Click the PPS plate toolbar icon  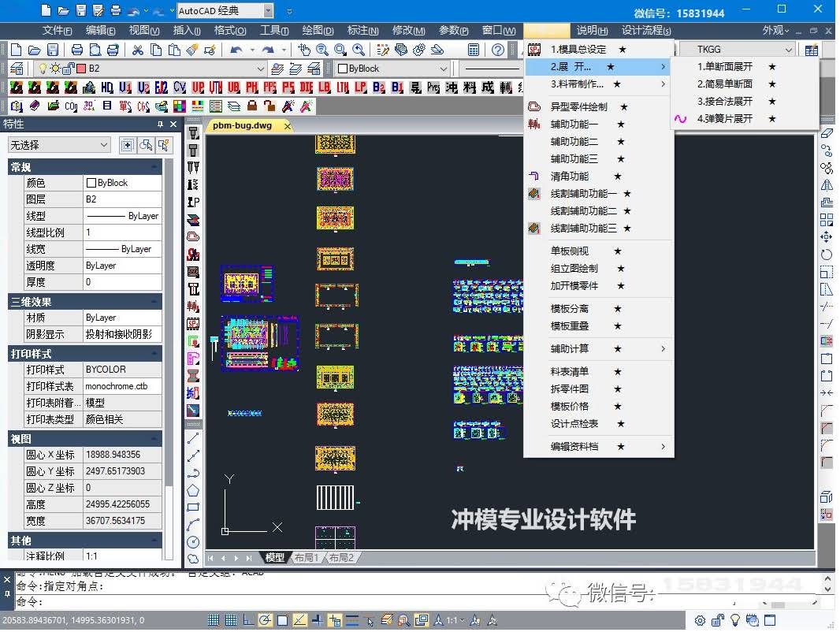coord(270,87)
